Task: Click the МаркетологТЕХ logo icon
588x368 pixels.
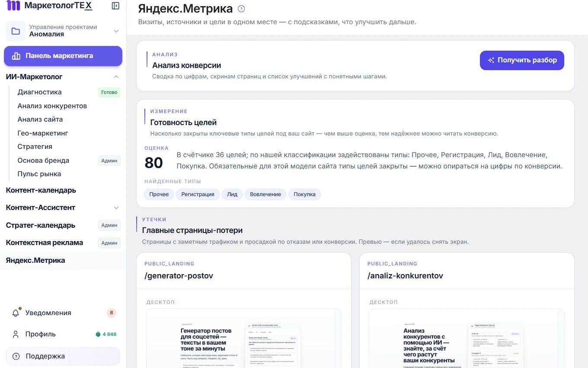Action: [x=13, y=6]
